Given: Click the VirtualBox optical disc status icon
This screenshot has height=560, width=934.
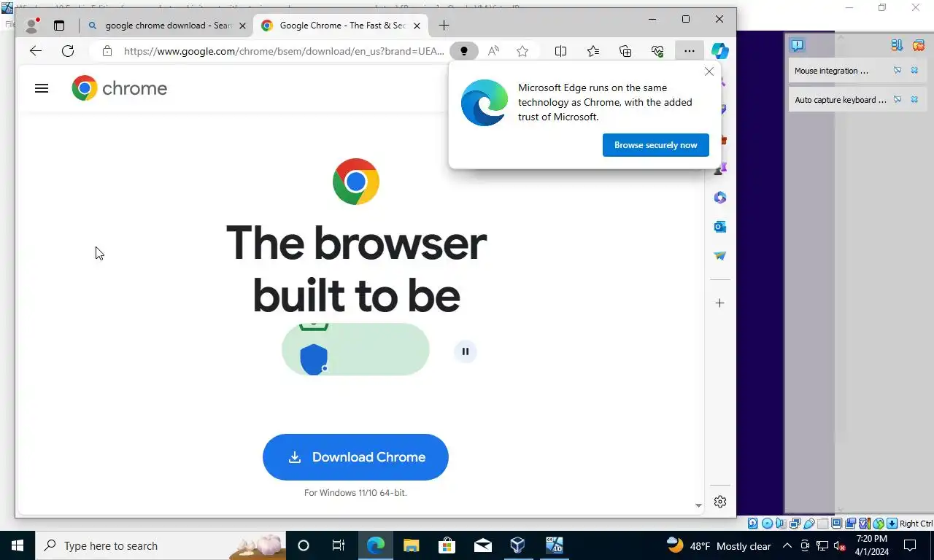Looking at the screenshot, I should point(767,524).
